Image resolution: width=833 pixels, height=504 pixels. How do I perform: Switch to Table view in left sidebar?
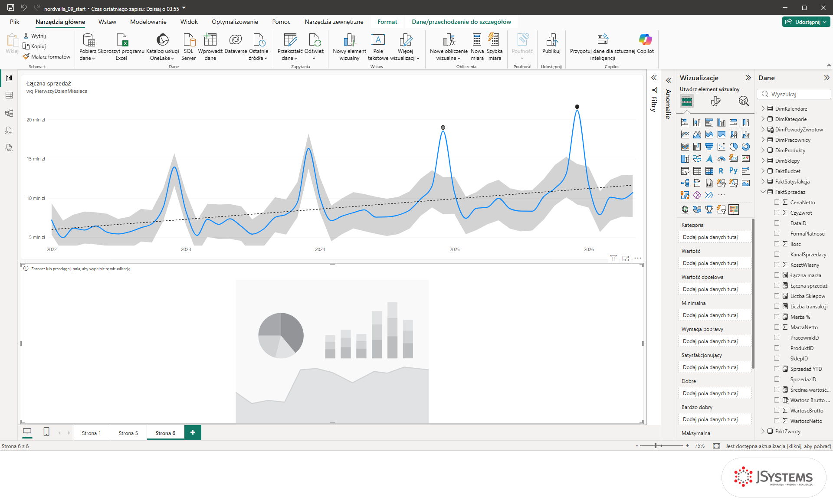[x=9, y=95]
